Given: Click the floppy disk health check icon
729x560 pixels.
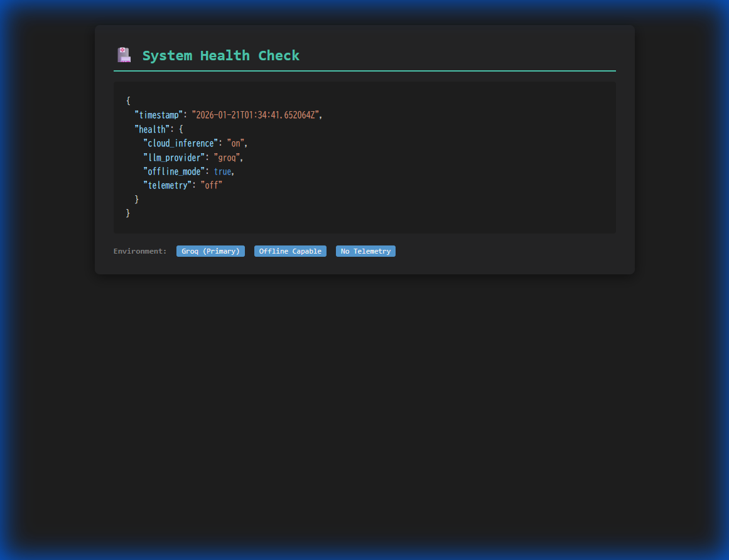Looking at the screenshot, I should click(124, 55).
